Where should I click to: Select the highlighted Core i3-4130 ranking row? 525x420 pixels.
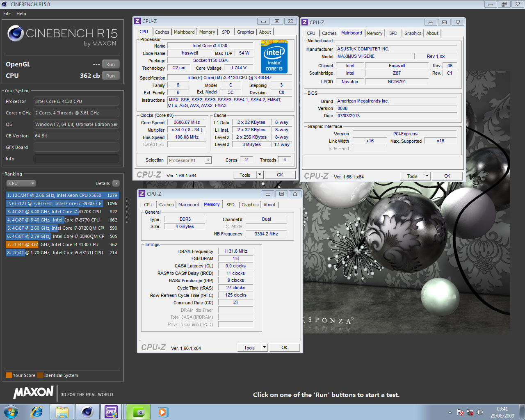tap(62, 244)
